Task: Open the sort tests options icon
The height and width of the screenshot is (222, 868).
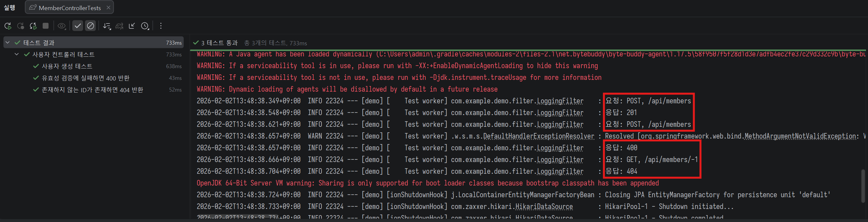Action: [x=107, y=26]
